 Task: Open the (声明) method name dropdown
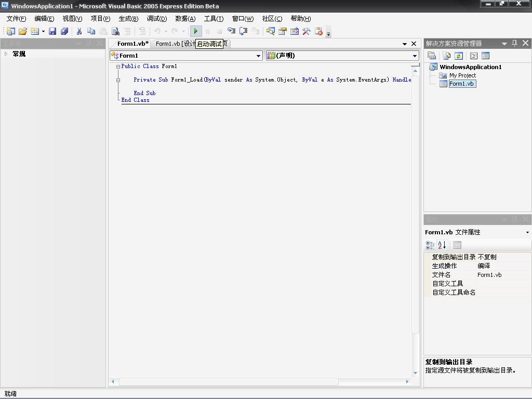pyautogui.click(x=415, y=56)
